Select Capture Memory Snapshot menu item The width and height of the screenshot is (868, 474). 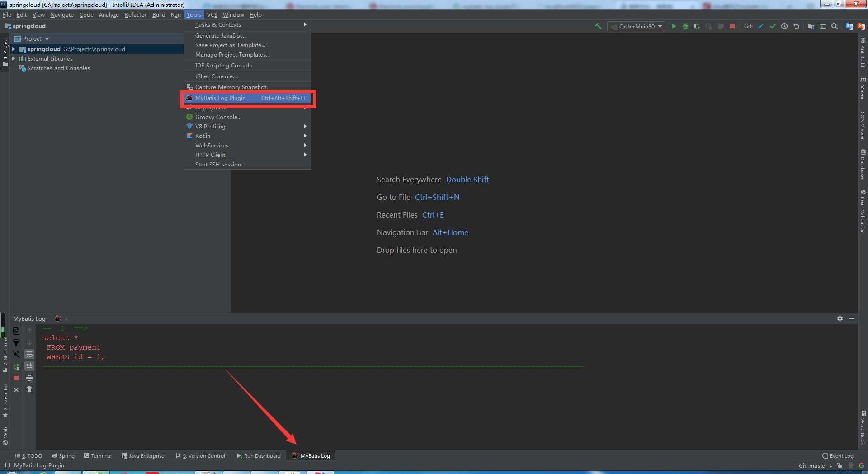click(247, 87)
